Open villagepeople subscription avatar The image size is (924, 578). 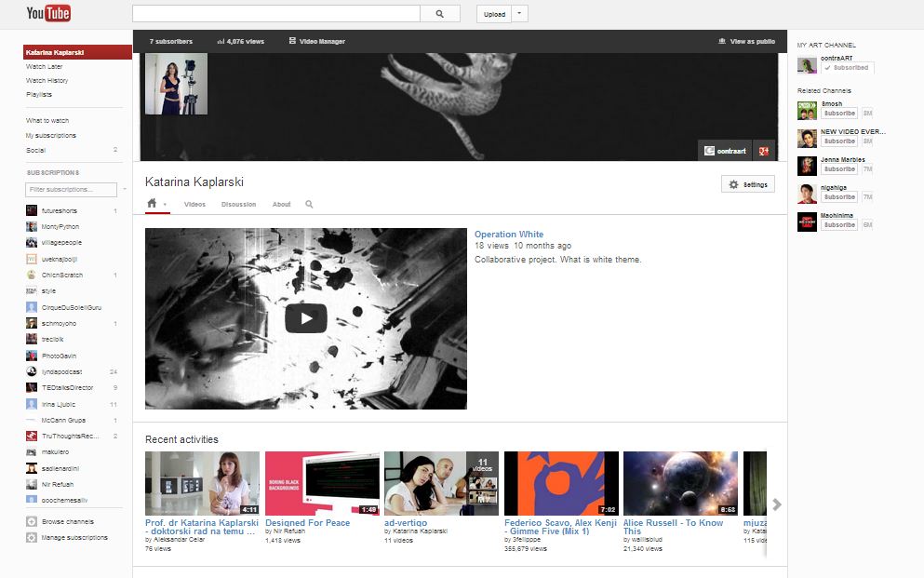[32, 242]
